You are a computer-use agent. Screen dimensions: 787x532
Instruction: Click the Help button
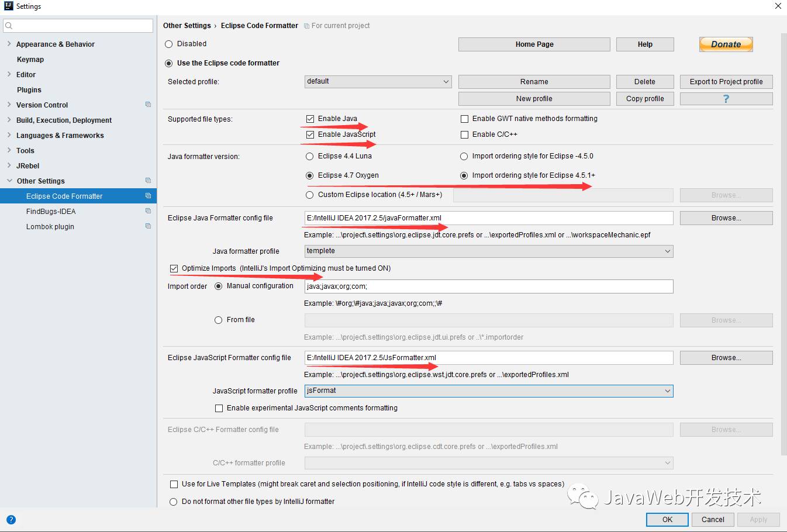coord(645,44)
